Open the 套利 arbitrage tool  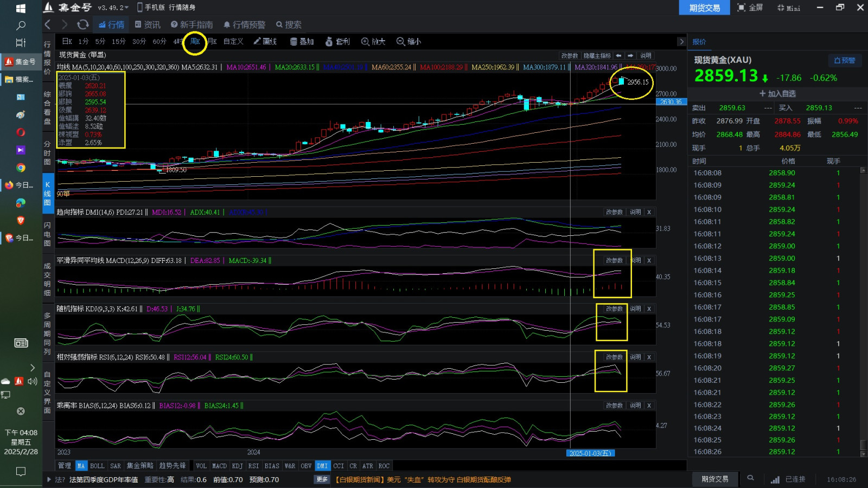(337, 41)
